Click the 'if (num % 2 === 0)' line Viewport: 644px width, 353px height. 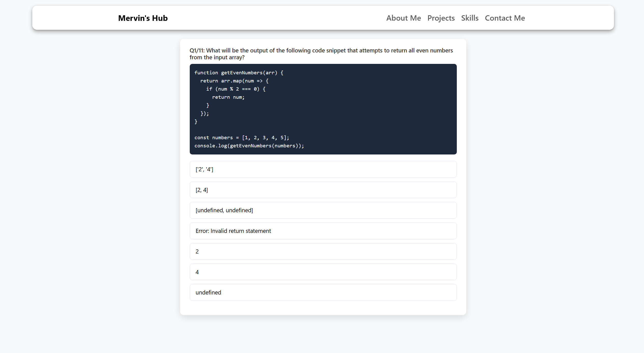pos(236,89)
